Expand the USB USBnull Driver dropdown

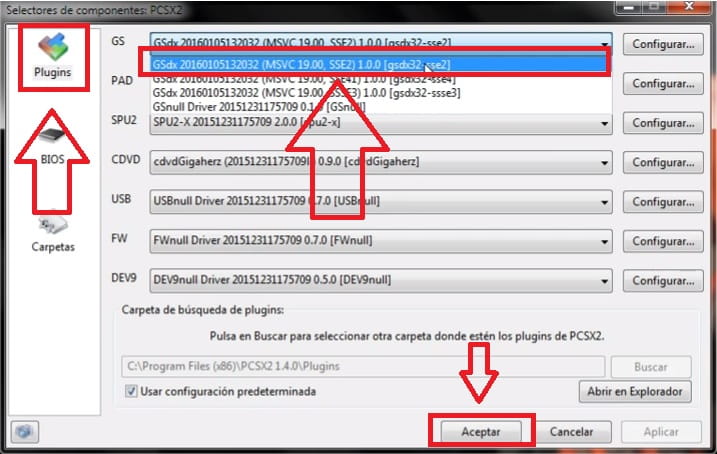click(380, 202)
